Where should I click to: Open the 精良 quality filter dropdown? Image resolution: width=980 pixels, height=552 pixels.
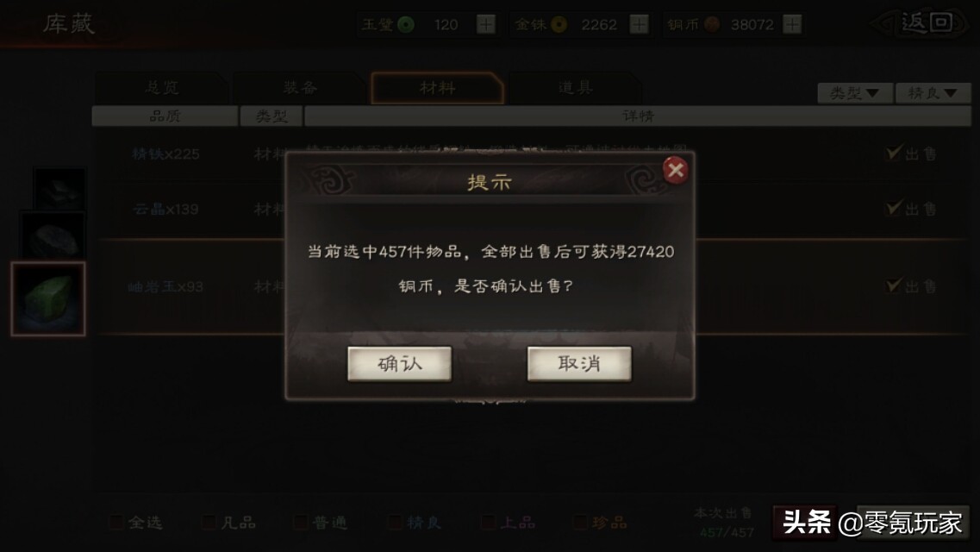point(933,93)
